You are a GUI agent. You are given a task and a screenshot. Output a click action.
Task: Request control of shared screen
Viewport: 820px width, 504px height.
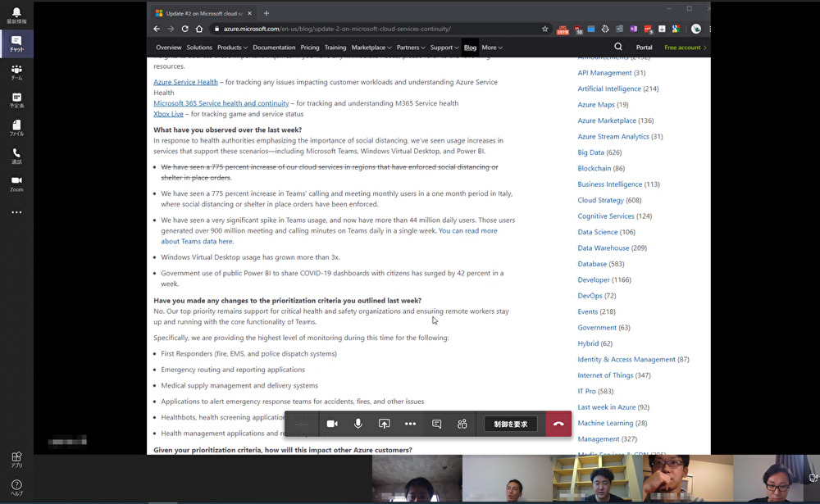(511, 424)
